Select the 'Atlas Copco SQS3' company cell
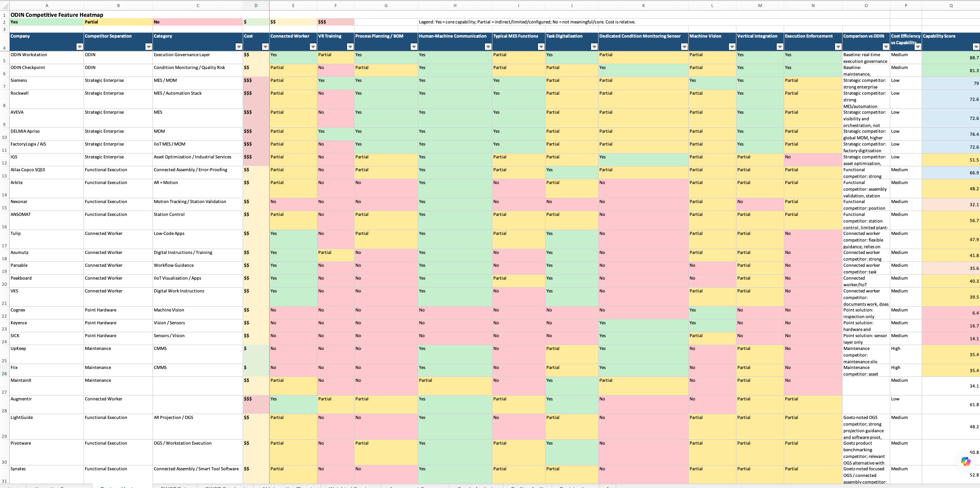The width and height of the screenshot is (980, 488). coord(46,173)
